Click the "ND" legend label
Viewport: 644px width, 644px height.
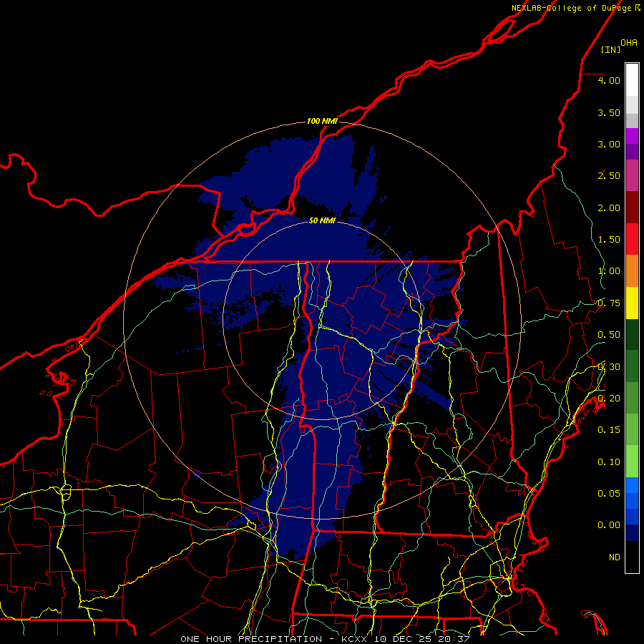(615, 557)
